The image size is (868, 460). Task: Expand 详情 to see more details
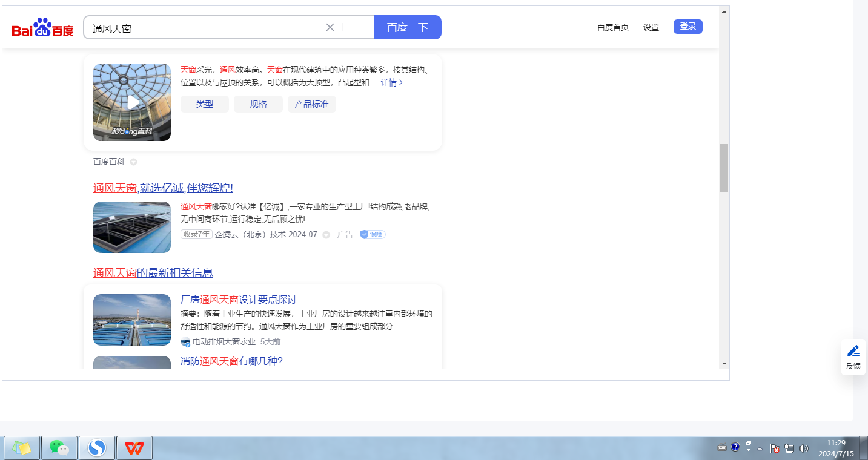[391, 82]
